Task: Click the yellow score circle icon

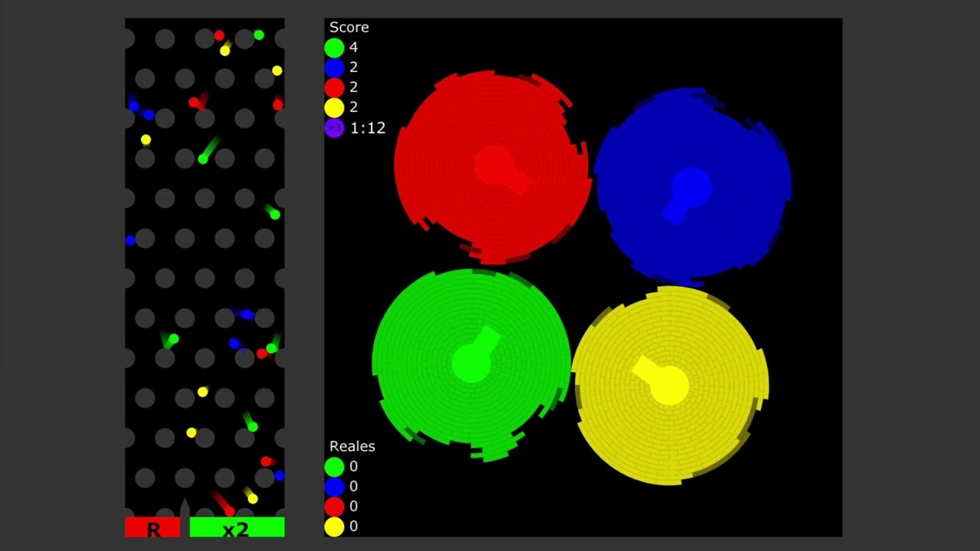Action: 335,107
